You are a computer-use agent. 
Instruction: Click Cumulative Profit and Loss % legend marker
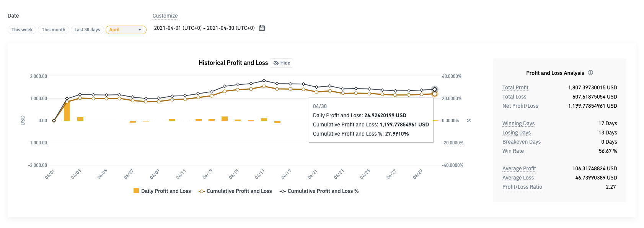(x=283, y=191)
